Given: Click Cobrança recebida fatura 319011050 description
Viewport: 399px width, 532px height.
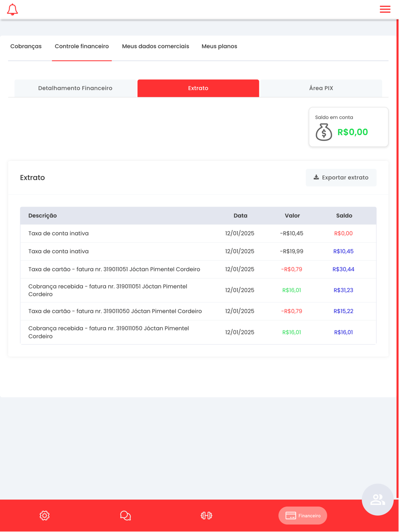Looking at the screenshot, I should coord(109,332).
